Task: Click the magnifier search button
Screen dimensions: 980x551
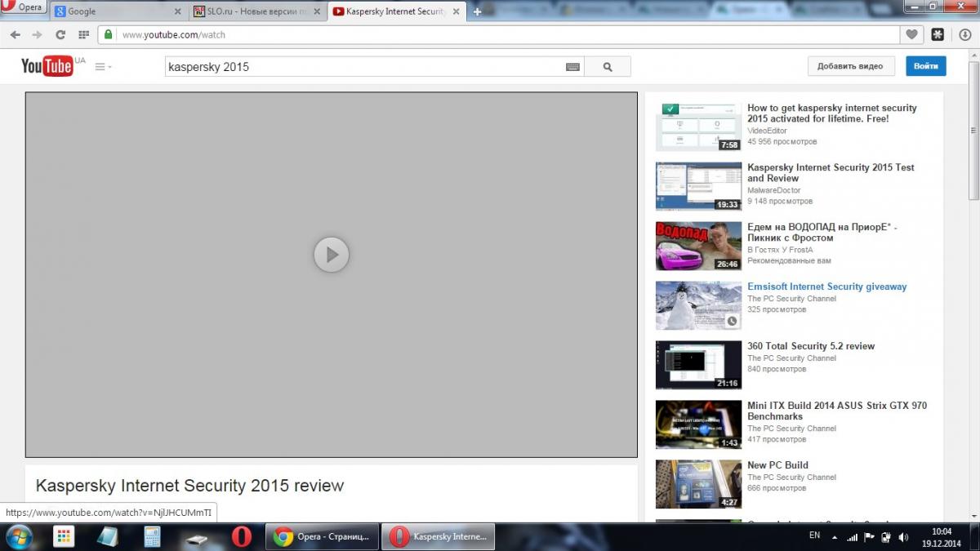Action: click(608, 67)
